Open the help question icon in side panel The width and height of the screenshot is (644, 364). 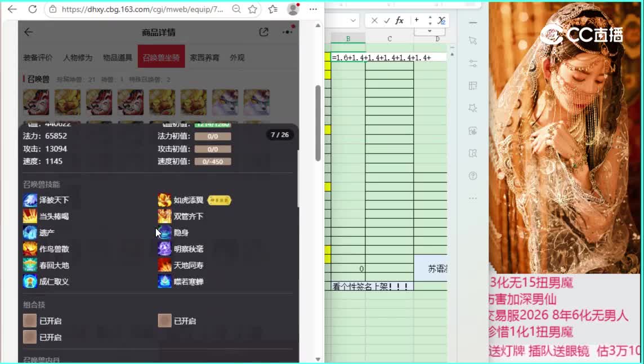coord(473,176)
